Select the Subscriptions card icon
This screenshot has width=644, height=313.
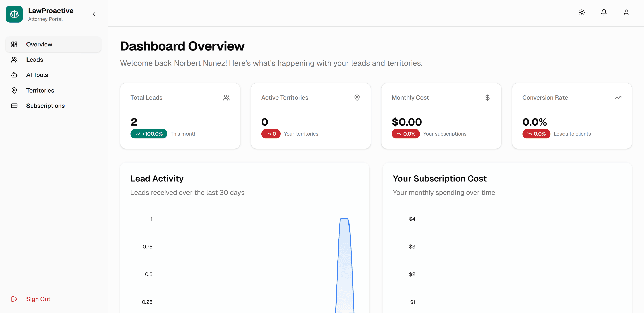[14, 106]
